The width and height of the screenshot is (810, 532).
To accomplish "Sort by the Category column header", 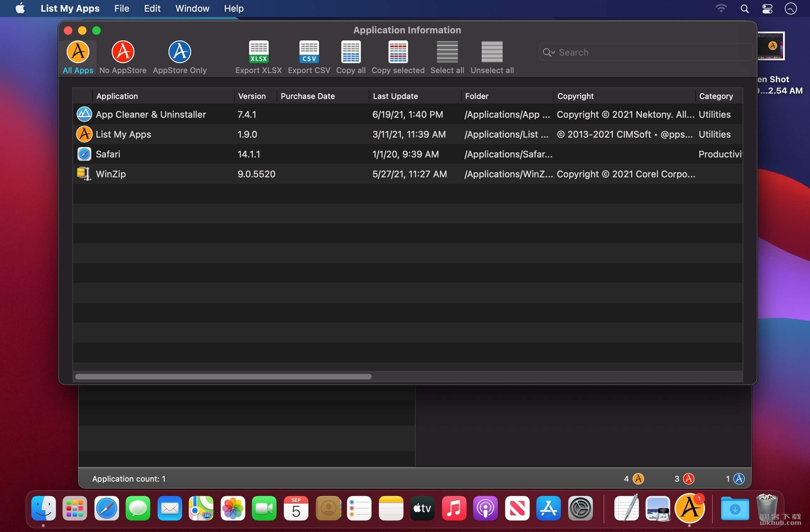I will (x=719, y=96).
